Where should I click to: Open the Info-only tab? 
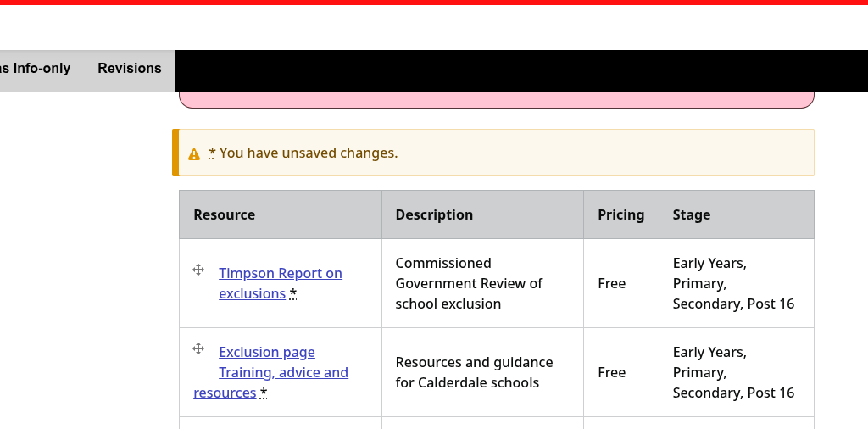36,68
